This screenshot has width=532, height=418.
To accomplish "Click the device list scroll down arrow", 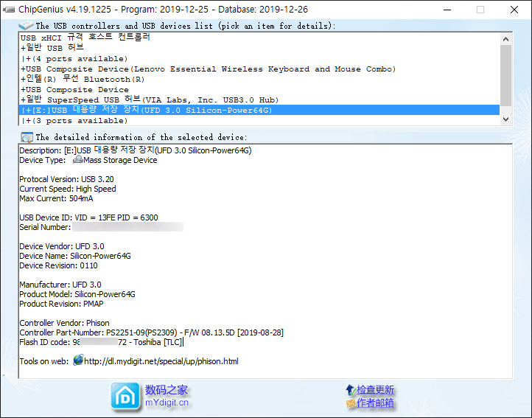I will pos(505,119).
